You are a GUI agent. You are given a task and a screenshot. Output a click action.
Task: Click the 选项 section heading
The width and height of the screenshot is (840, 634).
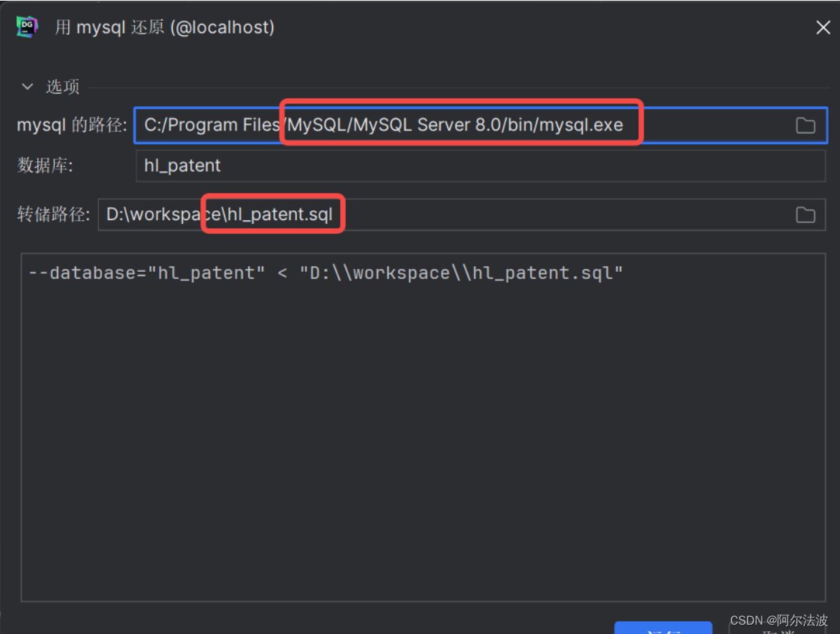click(62, 87)
